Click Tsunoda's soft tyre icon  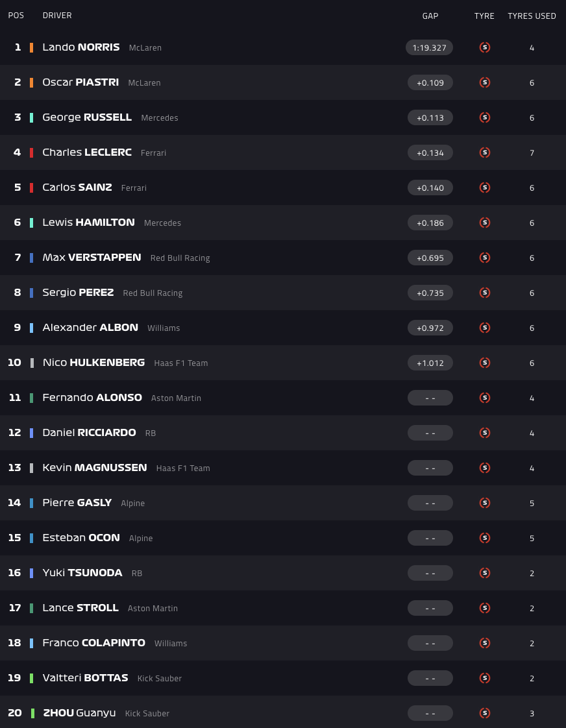(x=484, y=573)
